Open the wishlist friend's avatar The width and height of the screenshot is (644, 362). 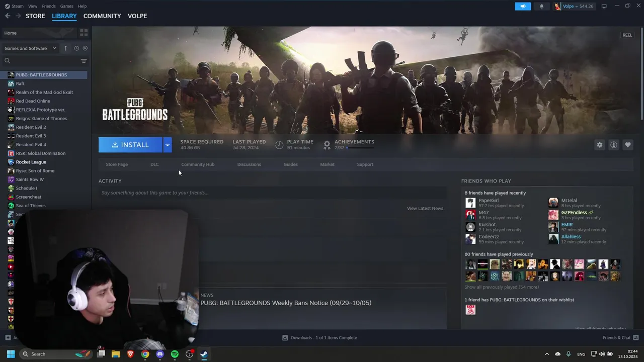[x=470, y=310]
